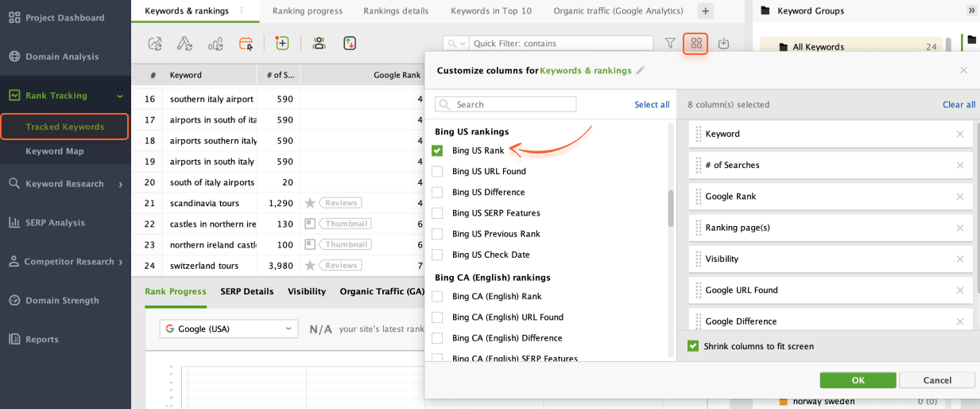Check Bing US URL Found
This screenshot has height=409, width=980.
click(x=437, y=171)
